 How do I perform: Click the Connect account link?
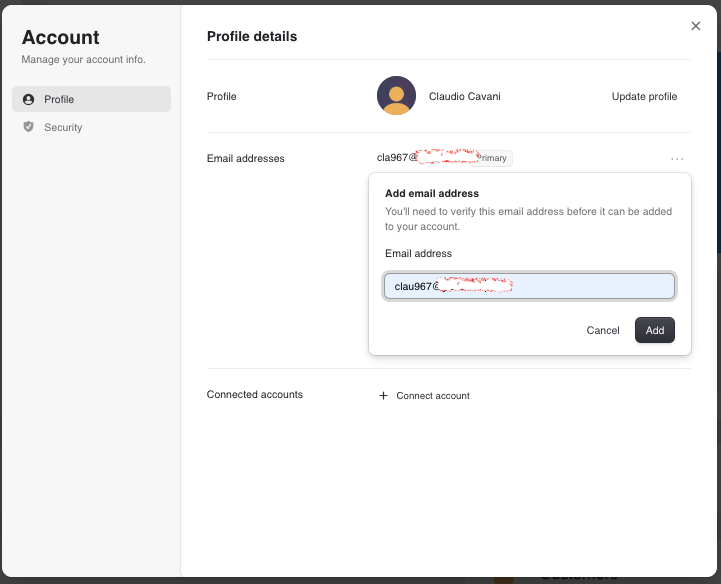click(x=432, y=396)
